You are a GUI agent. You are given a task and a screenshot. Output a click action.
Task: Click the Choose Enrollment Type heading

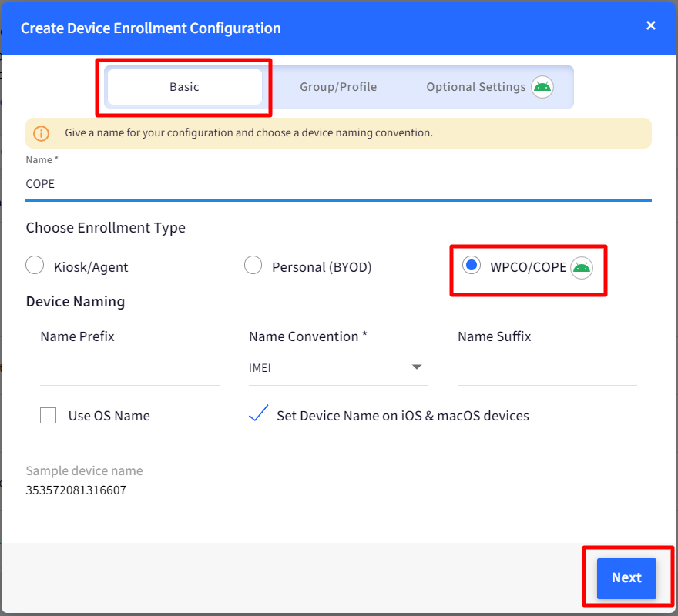[106, 228]
